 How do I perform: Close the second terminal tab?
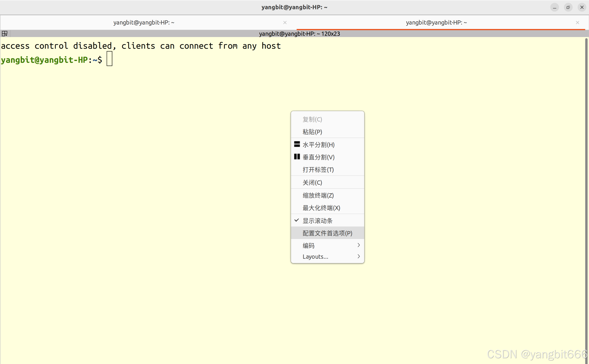click(x=577, y=22)
